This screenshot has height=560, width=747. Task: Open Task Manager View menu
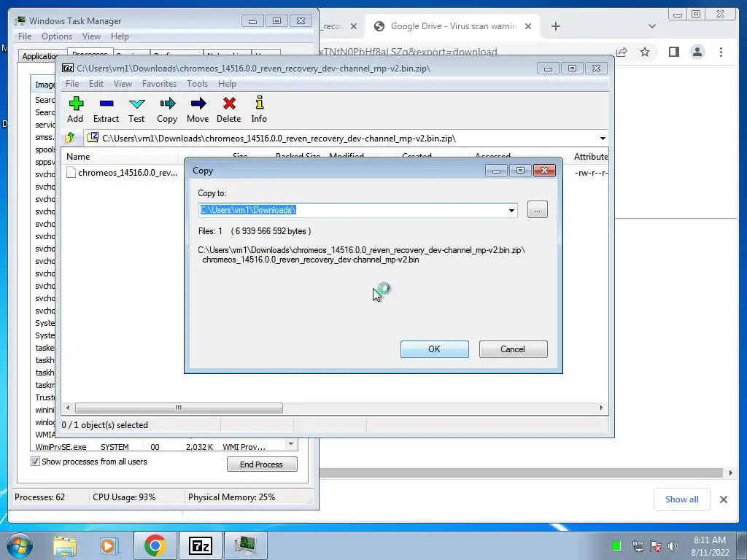(x=91, y=36)
